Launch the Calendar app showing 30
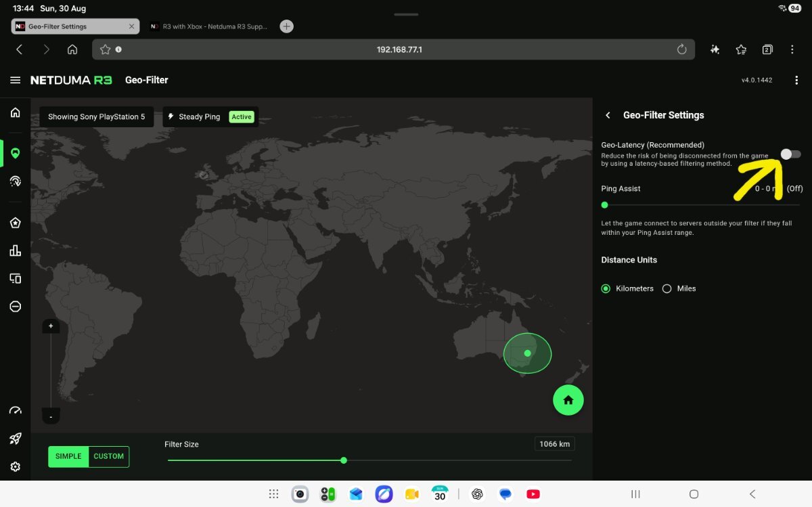Viewport: 812px width, 507px height. tap(440, 494)
